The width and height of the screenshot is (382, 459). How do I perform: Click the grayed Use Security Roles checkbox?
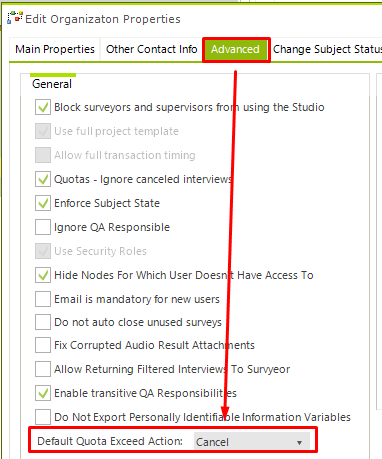tap(43, 251)
